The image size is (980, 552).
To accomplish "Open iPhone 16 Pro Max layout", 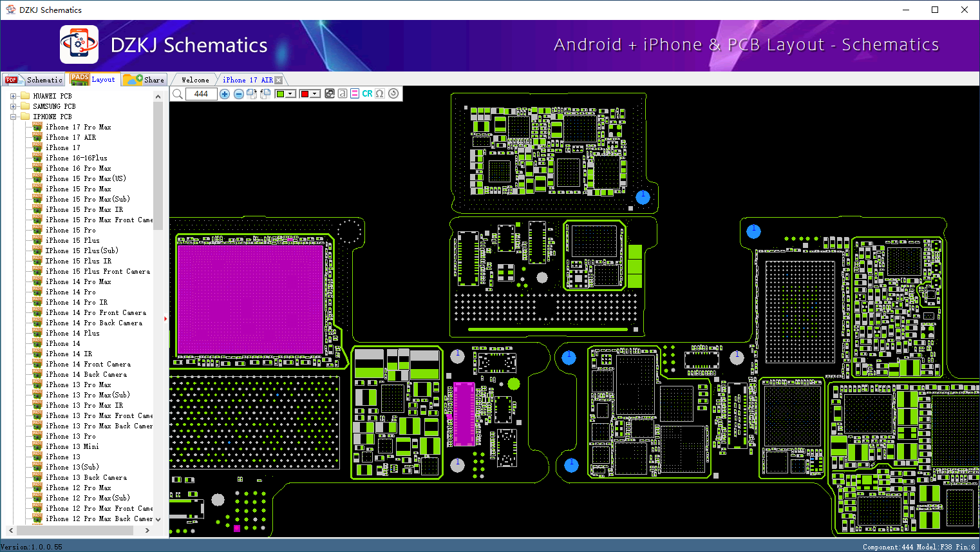I will (x=79, y=168).
